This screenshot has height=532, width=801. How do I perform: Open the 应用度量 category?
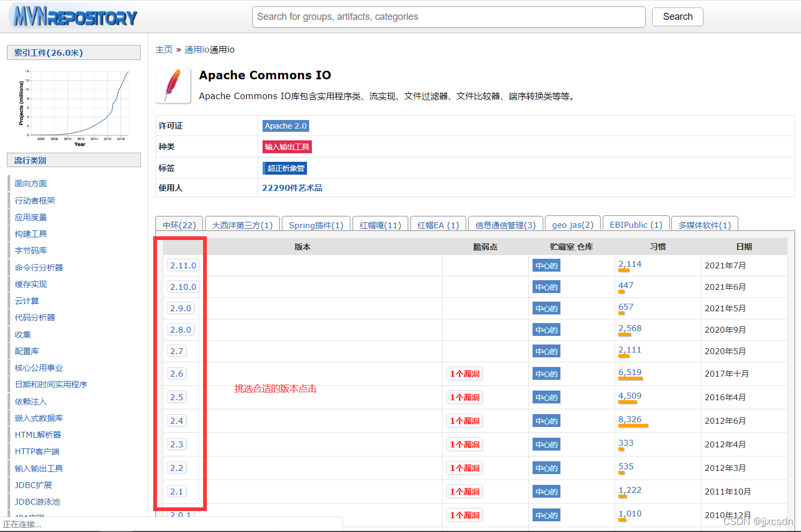(x=31, y=218)
